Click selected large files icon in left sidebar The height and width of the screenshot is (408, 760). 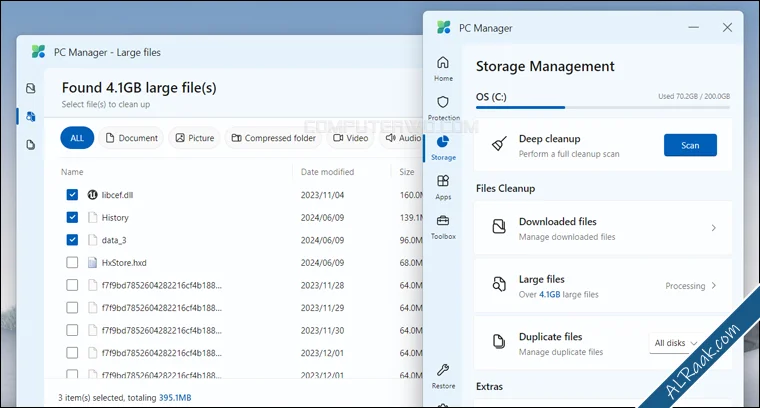click(31, 116)
